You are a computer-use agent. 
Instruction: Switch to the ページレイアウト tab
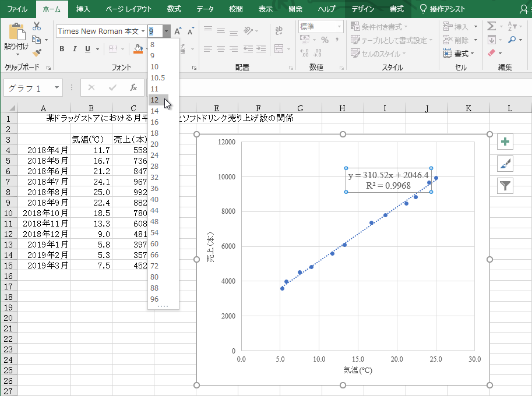(x=129, y=9)
